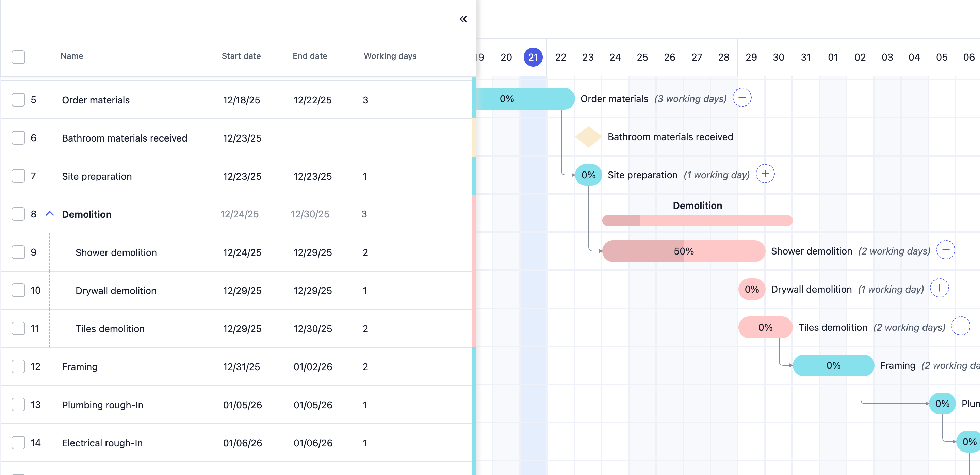Select today's date marker 21 in timeline

(x=533, y=57)
